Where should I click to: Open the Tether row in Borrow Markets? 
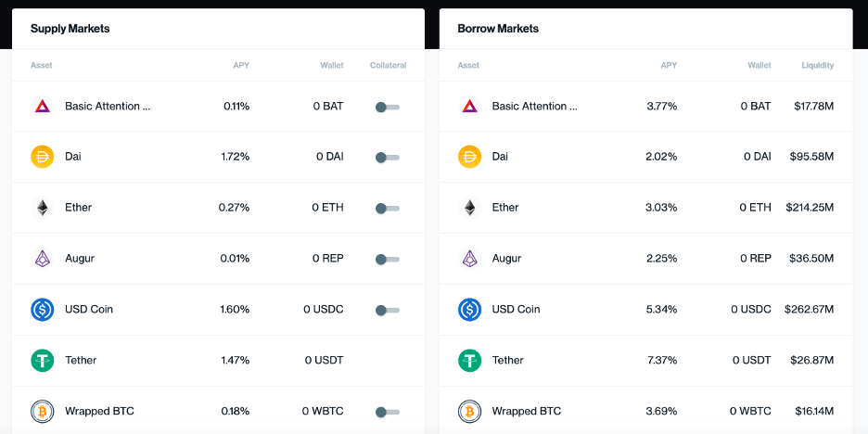coord(646,361)
